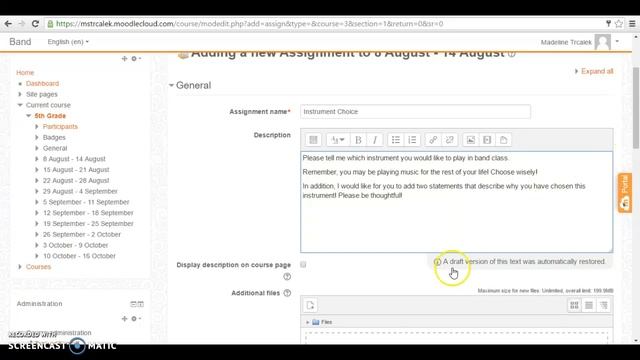
Task: Insert an unordered bullet list
Action: 396,140
